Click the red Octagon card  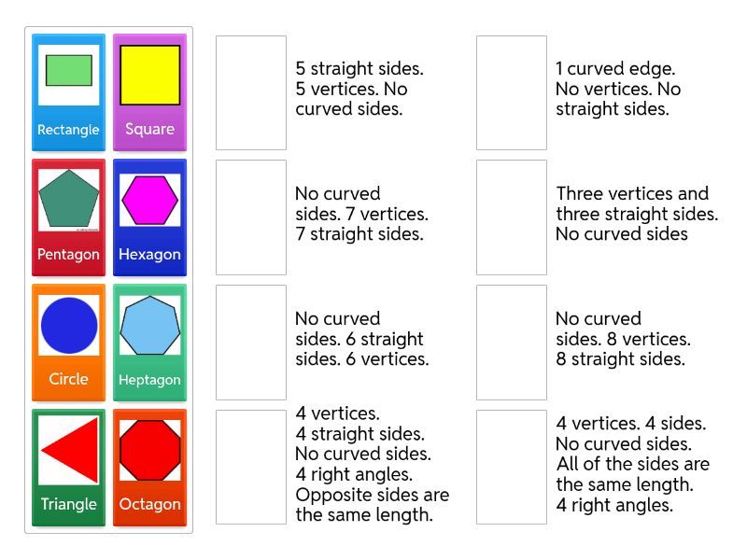[149, 468]
